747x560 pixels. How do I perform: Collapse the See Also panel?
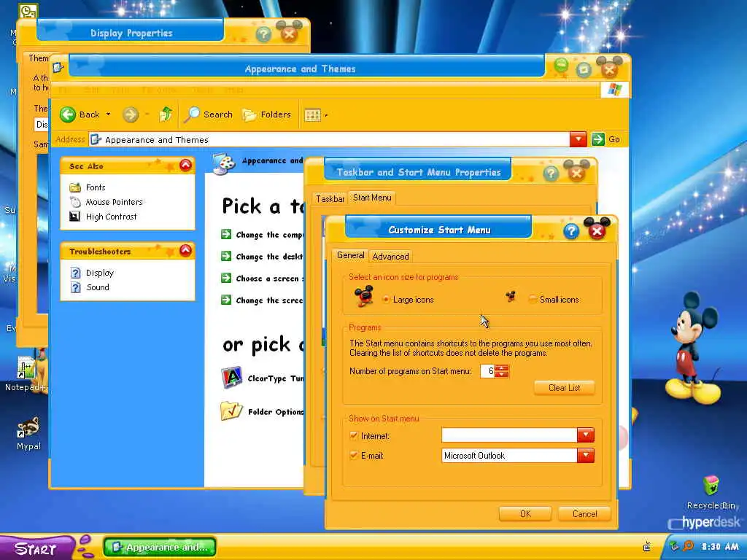point(185,166)
